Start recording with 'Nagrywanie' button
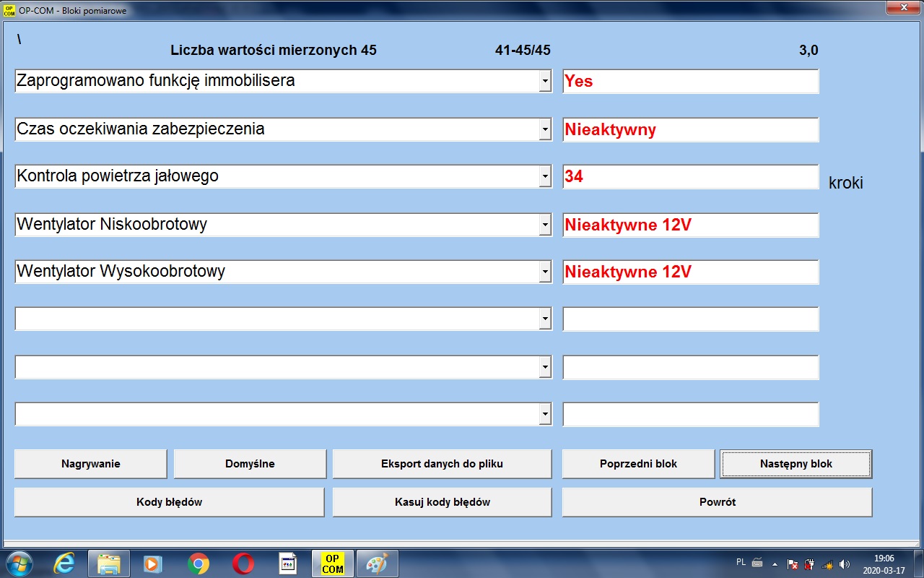 click(x=90, y=464)
